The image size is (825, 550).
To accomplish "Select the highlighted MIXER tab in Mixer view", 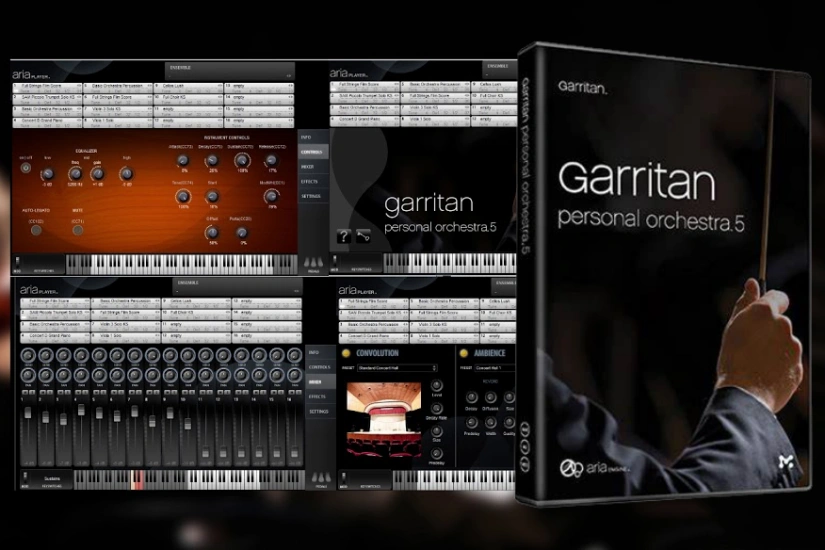I will click(320, 382).
